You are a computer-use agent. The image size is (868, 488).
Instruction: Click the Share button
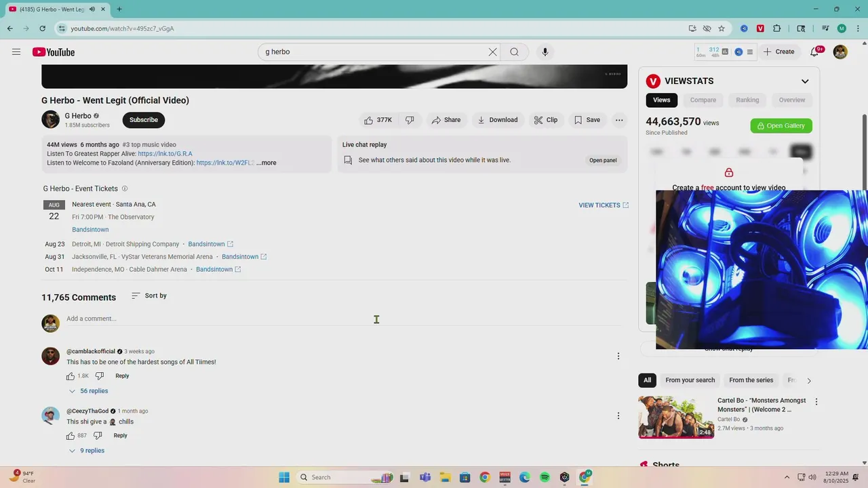click(x=446, y=120)
